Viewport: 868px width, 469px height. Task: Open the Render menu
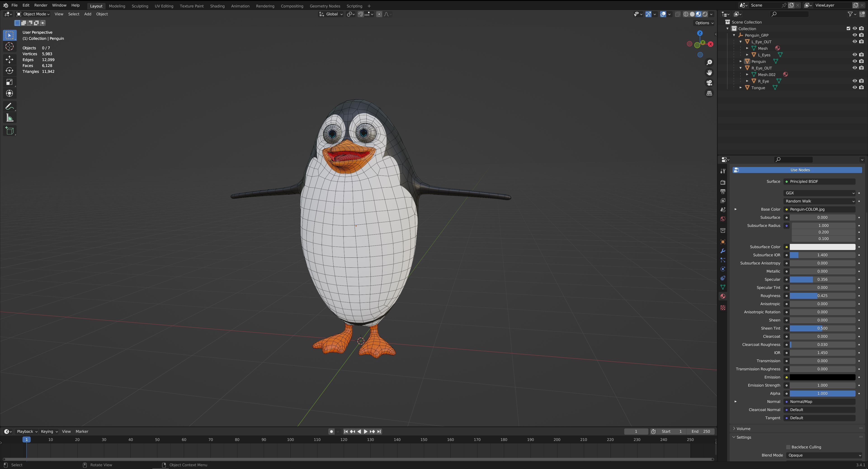(40, 5)
